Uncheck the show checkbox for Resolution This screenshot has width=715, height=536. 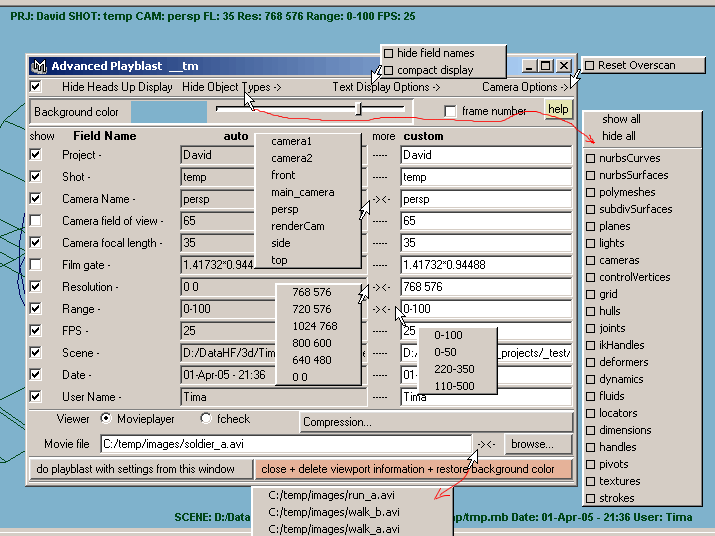pyautogui.click(x=36, y=286)
